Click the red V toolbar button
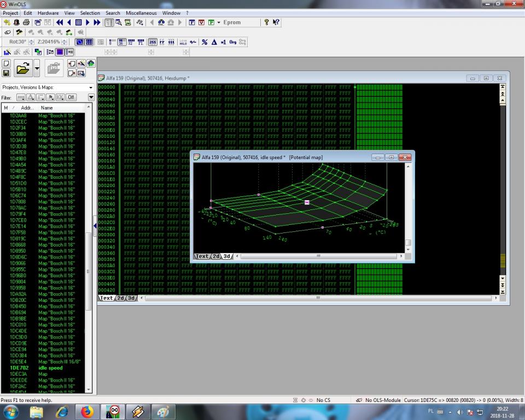525x420 pixels. click(202, 22)
